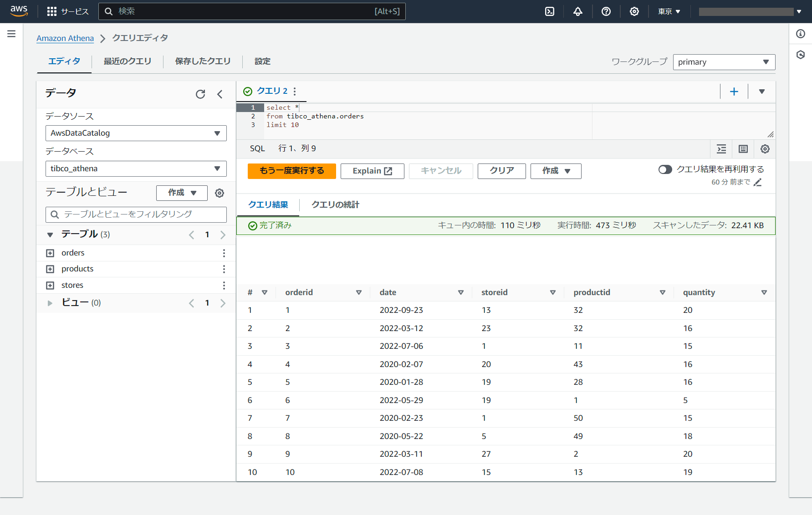The width and height of the screenshot is (812, 515).
Task: Open the 東京 region dropdown
Action: pyautogui.click(x=669, y=11)
